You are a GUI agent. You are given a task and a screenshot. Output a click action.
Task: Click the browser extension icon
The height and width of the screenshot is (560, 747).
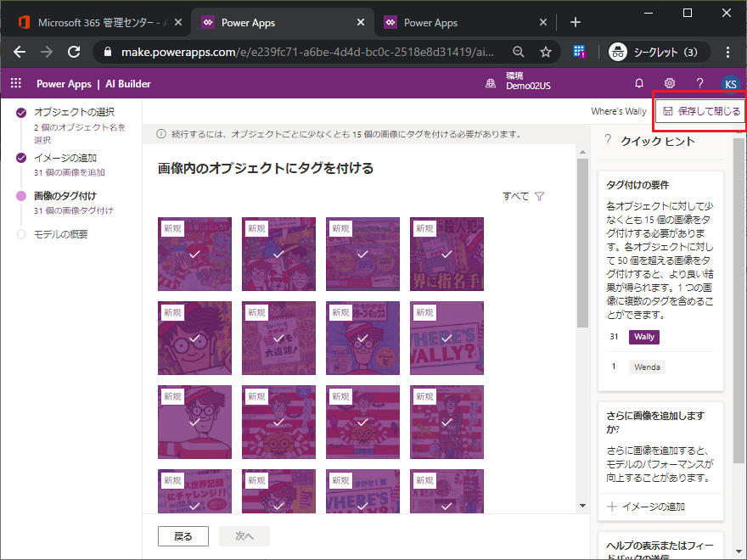coord(579,52)
